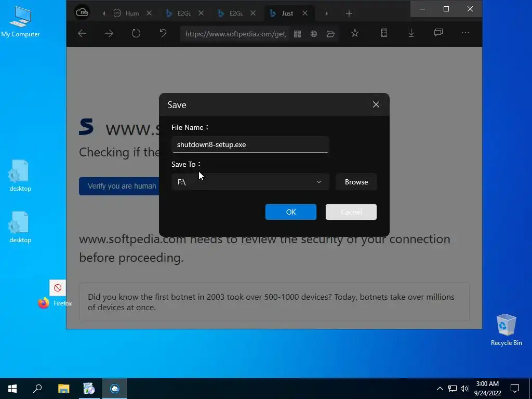The height and width of the screenshot is (399, 532).
Task: Switch to the second E2G tab
Action: click(x=236, y=13)
